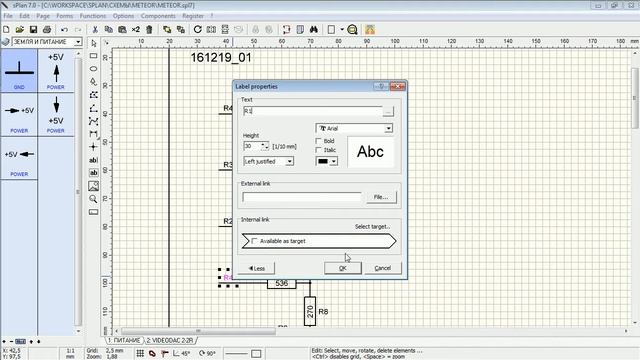Click the line style preview in status bar

click(237, 353)
